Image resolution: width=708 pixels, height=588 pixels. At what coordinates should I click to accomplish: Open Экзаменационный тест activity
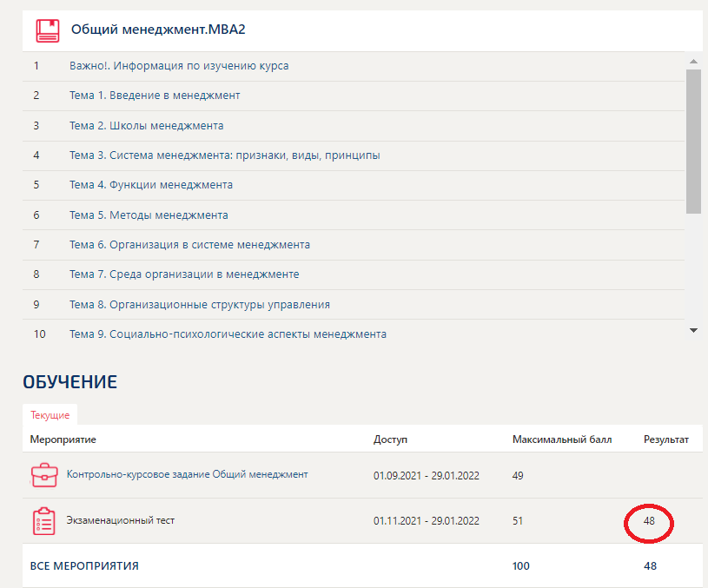coord(121,520)
